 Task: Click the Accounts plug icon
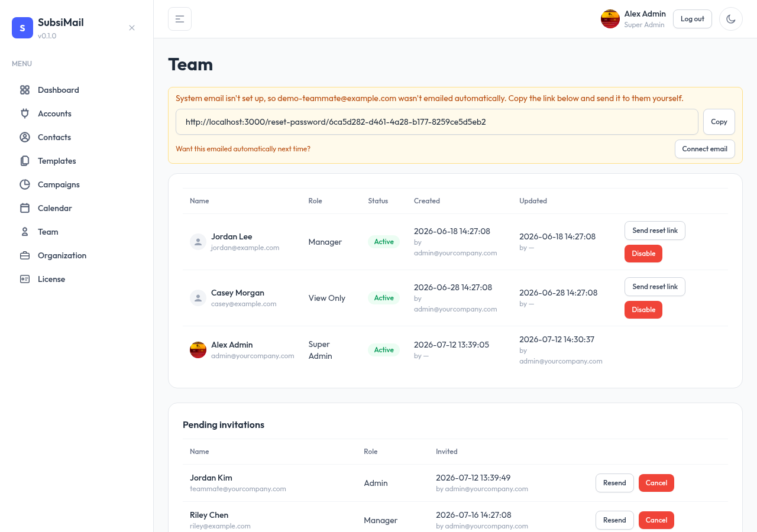click(x=25, y=113)
